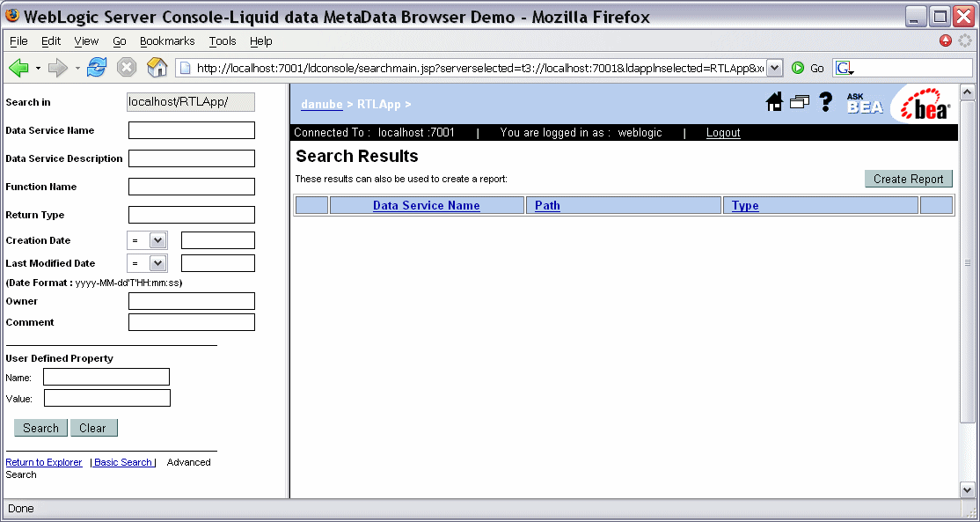980x522 pixels.
Task: Reload the page with refresh icon
Action: pos(97,68)
